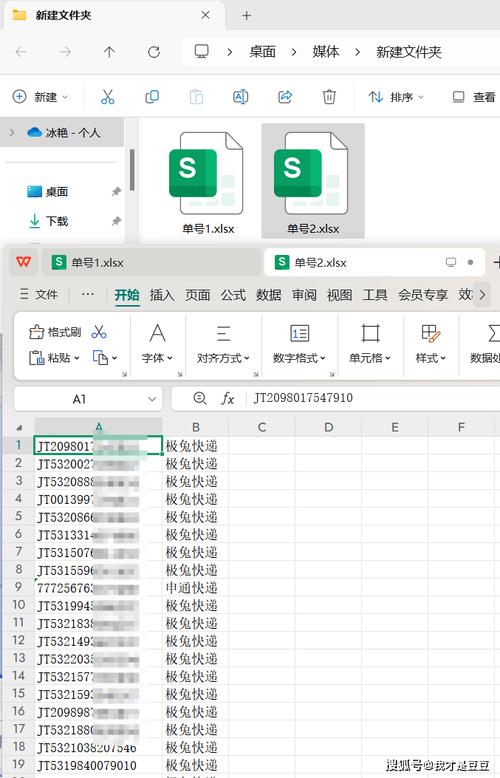Open the WPS 文件 menu

(x=39, y=294)
